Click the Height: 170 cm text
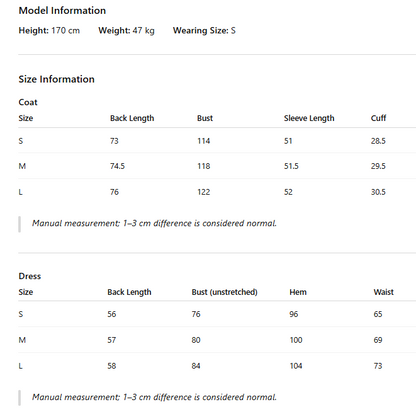The height and width of the screenshot is (419, 416). click(49, 31)
